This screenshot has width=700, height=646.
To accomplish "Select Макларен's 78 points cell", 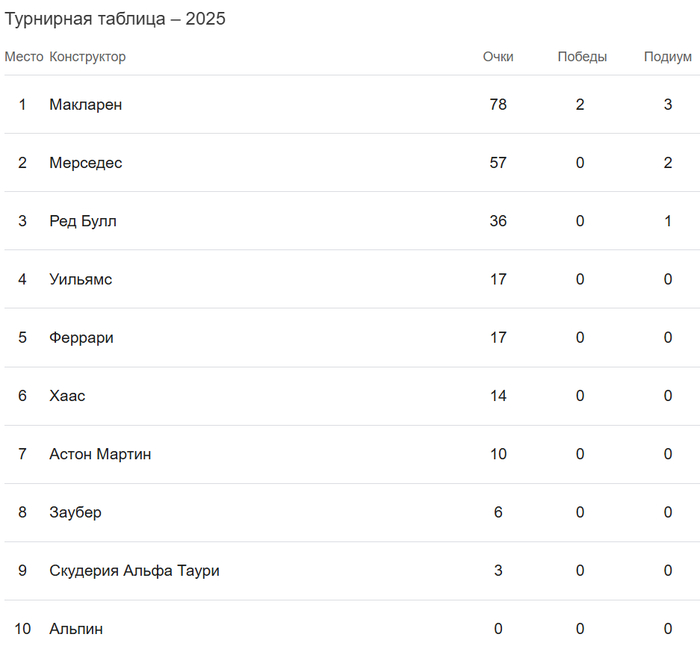I will tap(498, 104).
